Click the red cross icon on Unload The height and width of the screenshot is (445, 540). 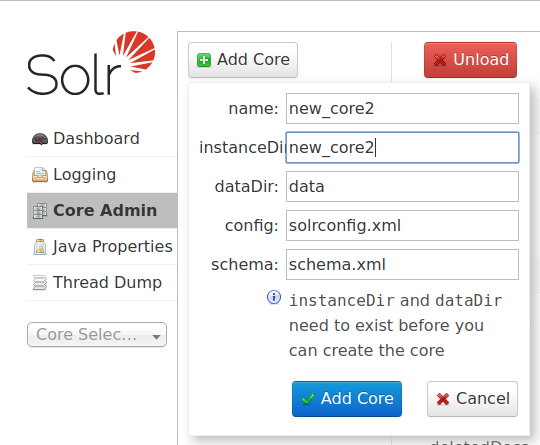(x=440, y=60)
